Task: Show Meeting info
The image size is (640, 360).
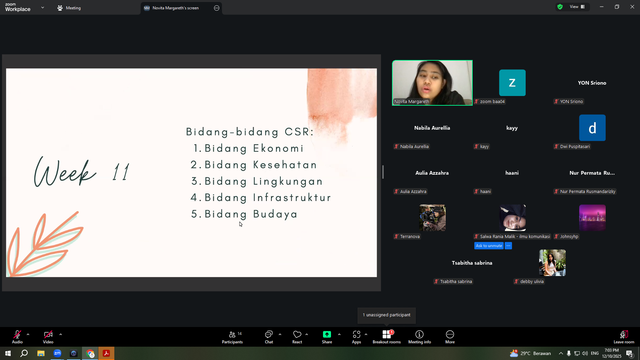Action: [x=419, y=337]
